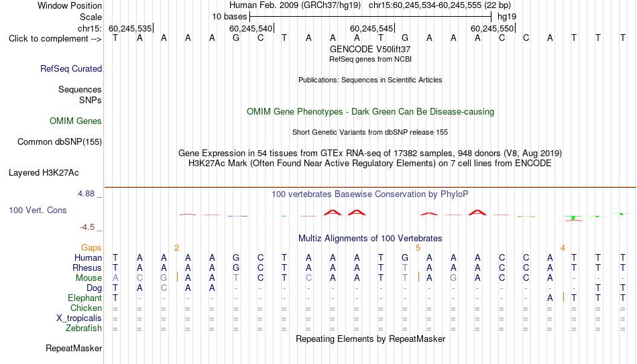Click '100 vertebrates Basewise Conservation by PhyloP' title
This screenshot has width=637, height=364.
pyautogui.click(x=370, y=194)
